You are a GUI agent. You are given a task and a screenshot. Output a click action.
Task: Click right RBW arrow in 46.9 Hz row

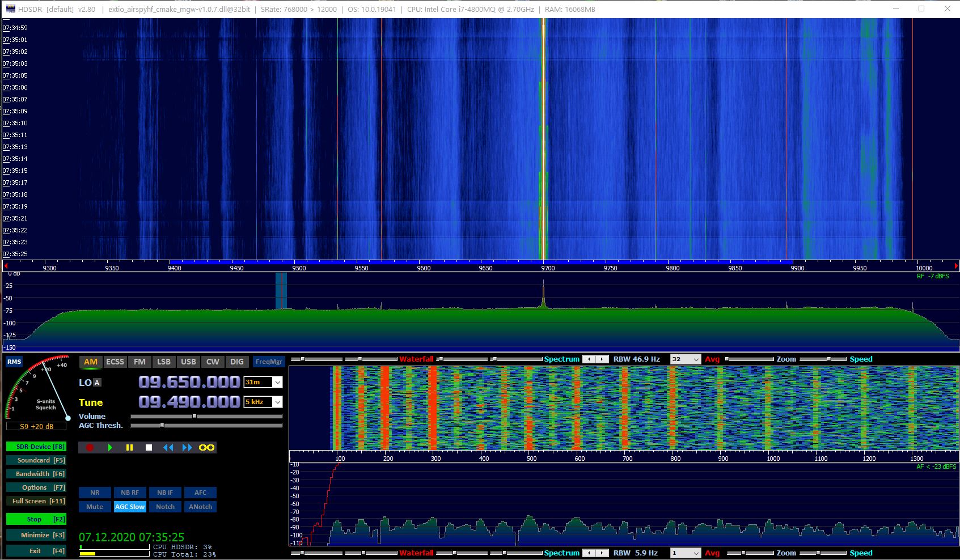(602, 359)
